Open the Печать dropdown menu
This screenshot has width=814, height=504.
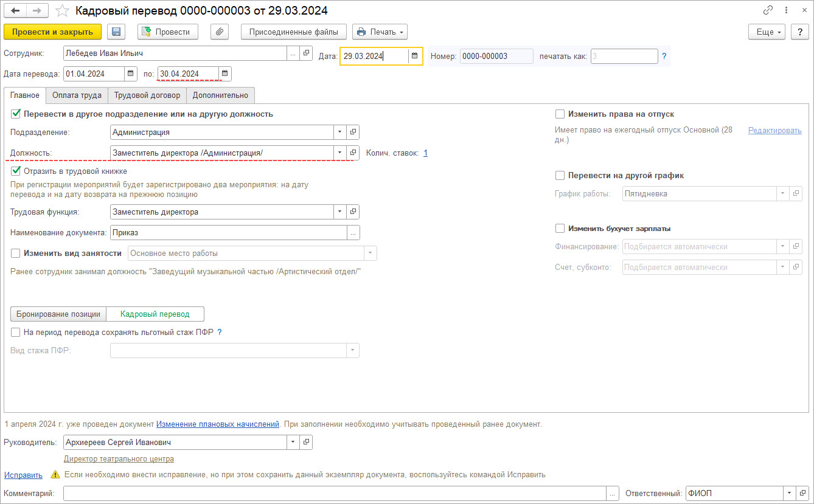380,32
